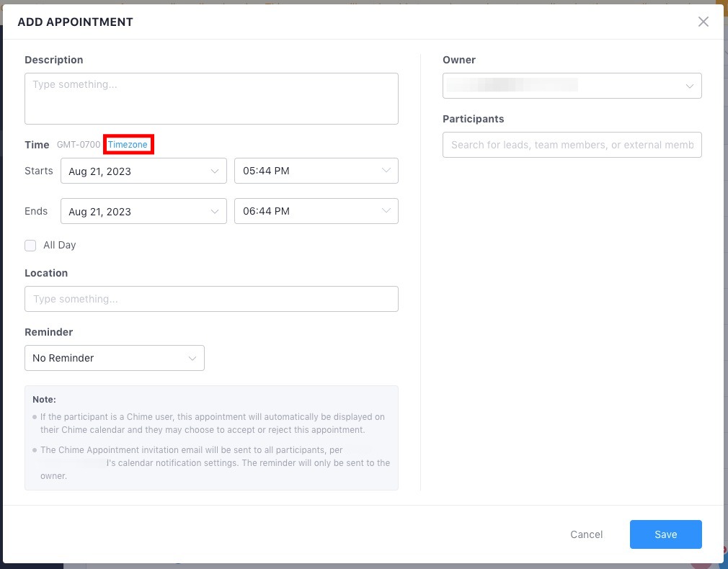Close the Add Appointment dialog with the X icon
Viewport: 728px width, 569px height.
tap(703, 22)
